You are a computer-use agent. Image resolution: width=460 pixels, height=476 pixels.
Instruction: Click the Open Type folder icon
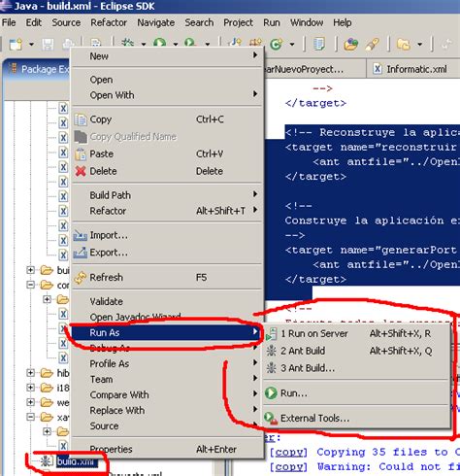(x=350, y=44)
